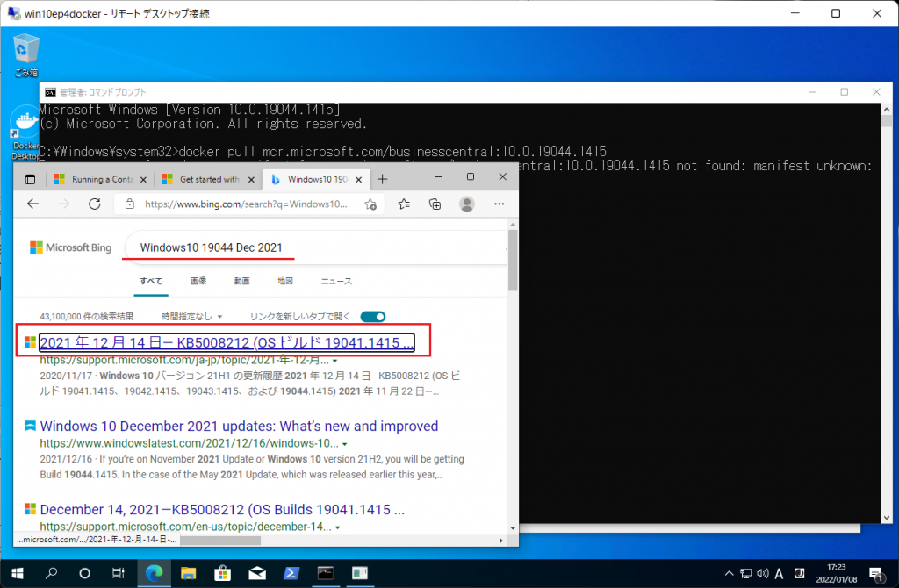Screen dimensions: 899x588
Task: Open Edge settings and more menu
Action: [500, 204]
